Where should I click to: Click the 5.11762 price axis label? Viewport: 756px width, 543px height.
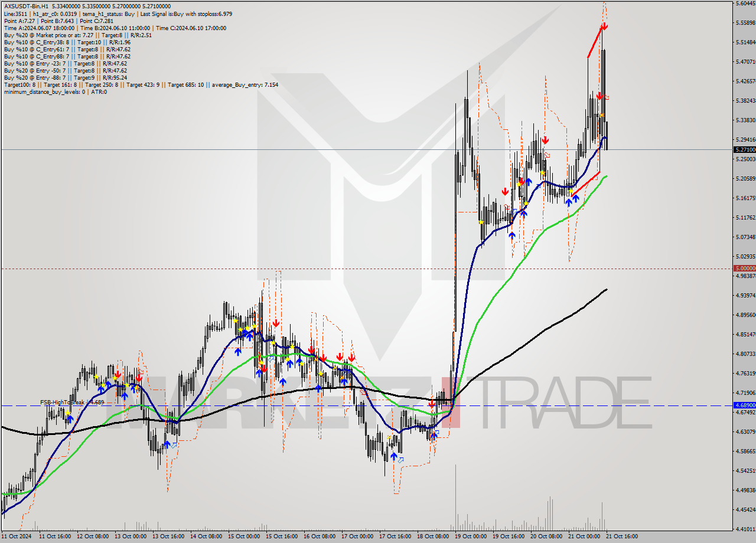click(x=745, y=217)
